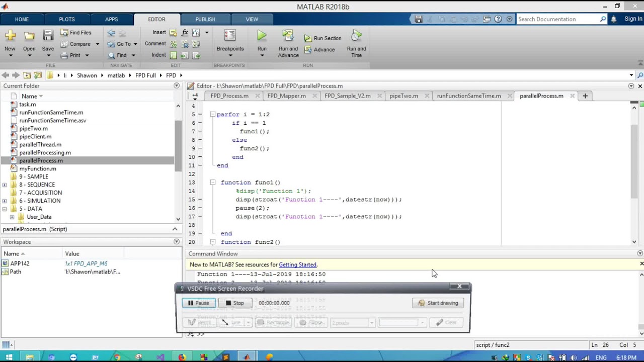Select myFunction.m in Current Folder
Screen dimensions: 644x362
pos(38,168)
